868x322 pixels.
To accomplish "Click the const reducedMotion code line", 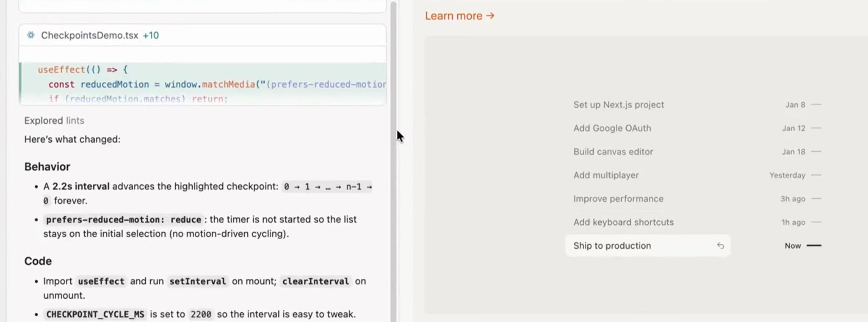I will click(217, 84).
